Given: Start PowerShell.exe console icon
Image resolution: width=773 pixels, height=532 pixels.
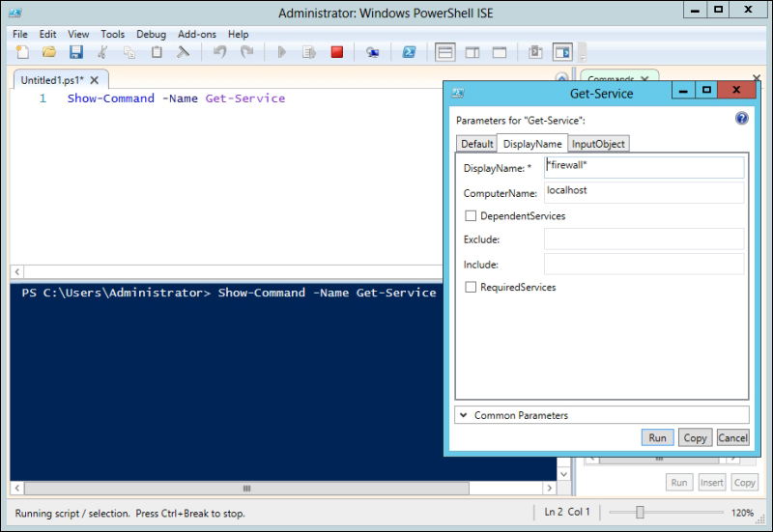Looking at the screenshot, I should (409, 52).
